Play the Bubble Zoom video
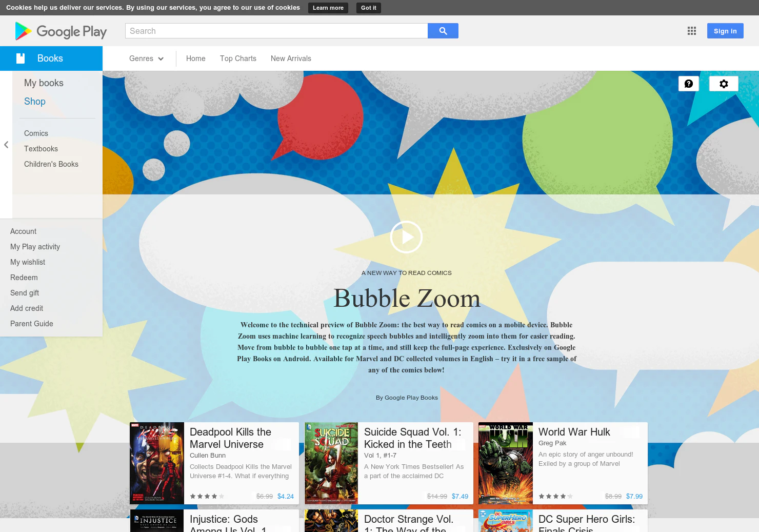The height and width of the screenshot is (532, 759). [406, 237]
